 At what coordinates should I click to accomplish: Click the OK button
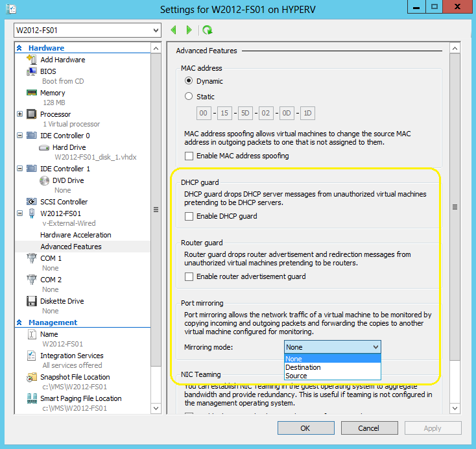click(305, 428)
